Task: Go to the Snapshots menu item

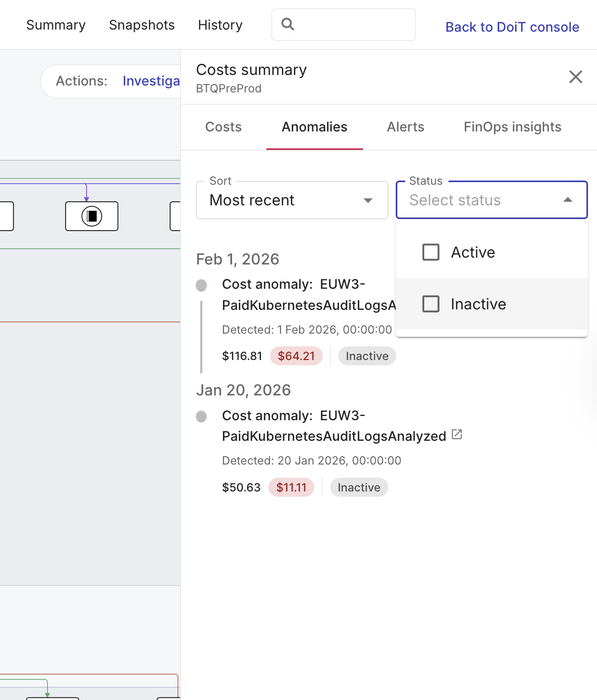Action: pyautogui.click(x=142, y=25)
